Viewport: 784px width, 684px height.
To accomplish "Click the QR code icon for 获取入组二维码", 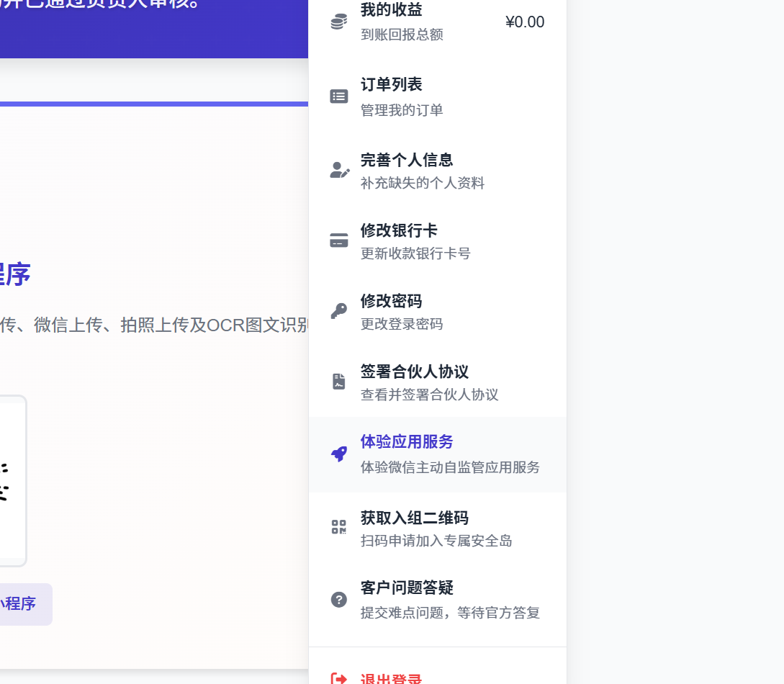I will (x=338, y=528).
